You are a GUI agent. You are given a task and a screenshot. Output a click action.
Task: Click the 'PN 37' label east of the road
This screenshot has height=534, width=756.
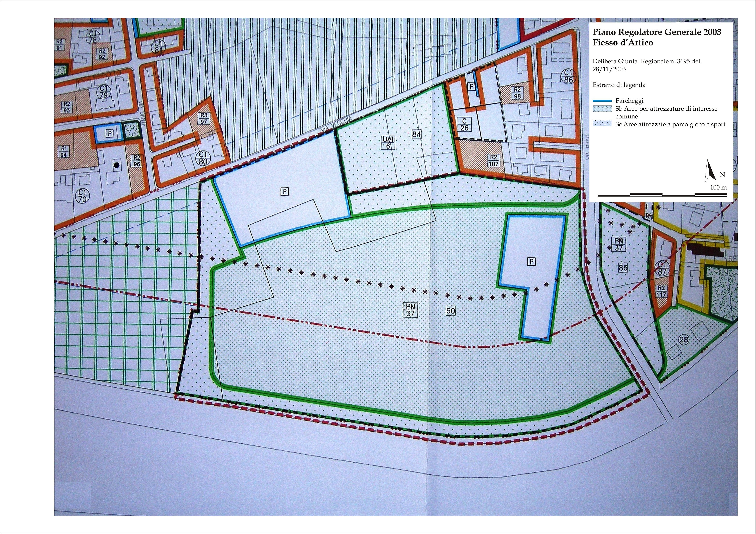coord(618,244)
